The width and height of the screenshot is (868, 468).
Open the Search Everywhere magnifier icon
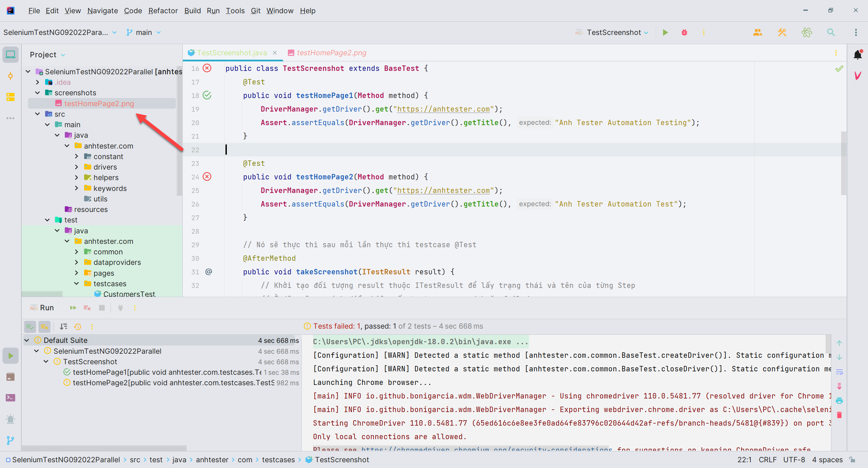pos(831,33)
